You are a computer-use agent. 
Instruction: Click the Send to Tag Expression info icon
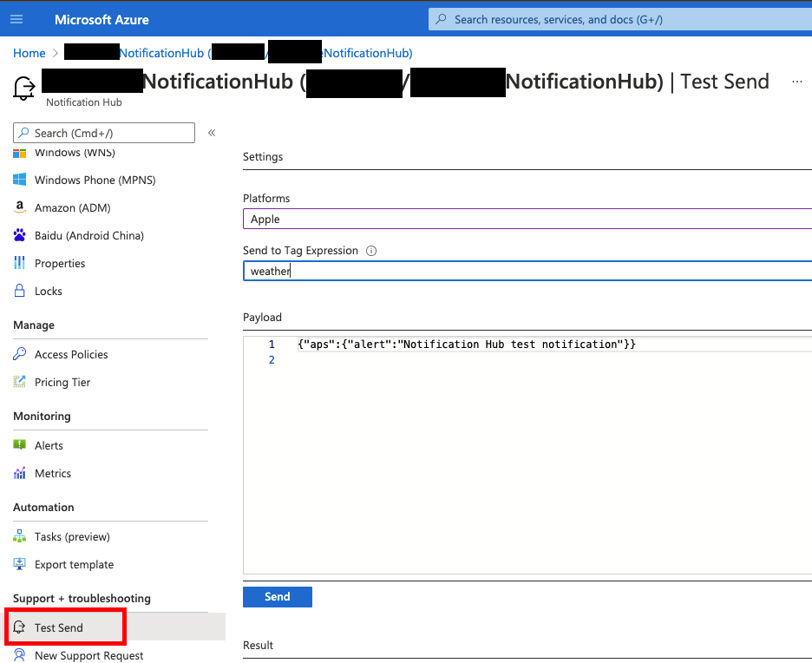[x=371, y=251]
